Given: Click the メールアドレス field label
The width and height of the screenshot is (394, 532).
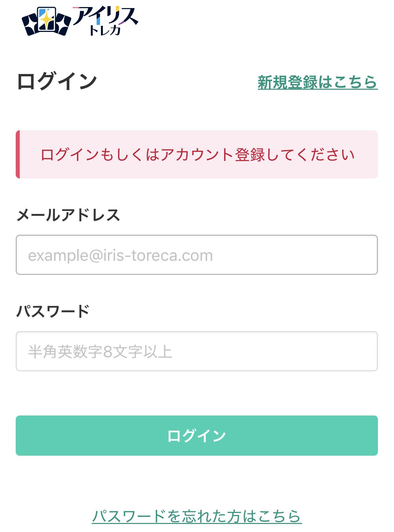Looking at the screenshot, I should pyautogui.click(x=68, y=215).
